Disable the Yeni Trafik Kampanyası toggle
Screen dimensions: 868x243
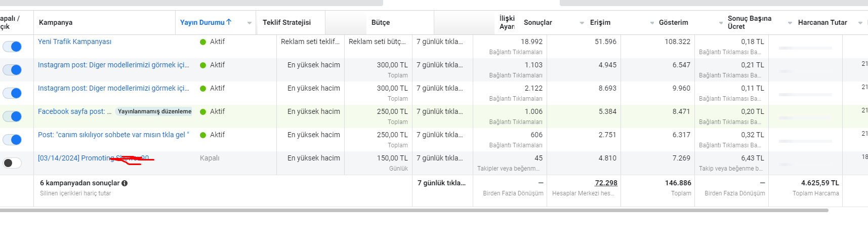coord(12,47)
